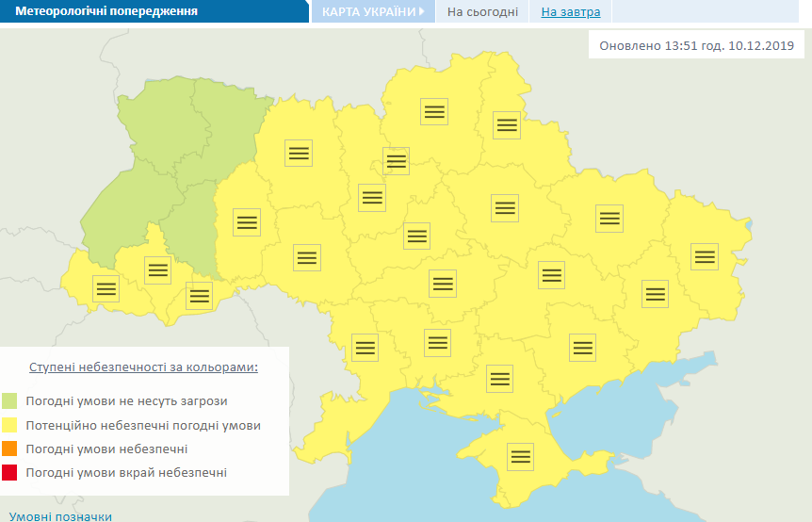Click the fog icon in Zakarpattia region
The height and width of the screenshot is (522, 812).
(106, 289)
